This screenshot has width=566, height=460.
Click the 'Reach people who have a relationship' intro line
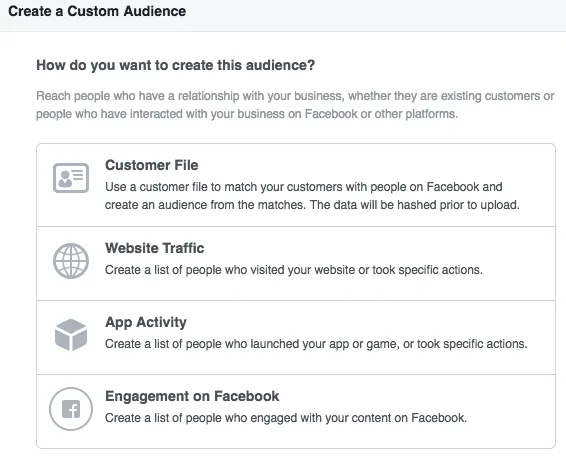point(295,96)
